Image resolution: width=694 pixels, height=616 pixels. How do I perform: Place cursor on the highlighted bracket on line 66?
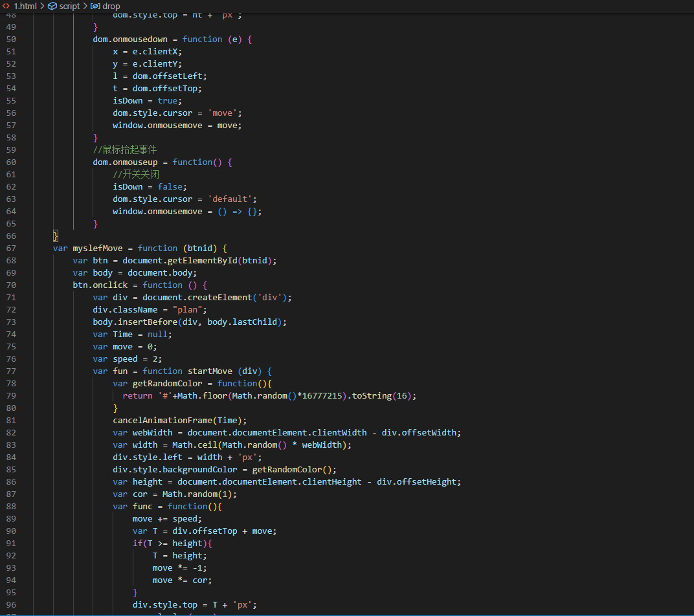pyautogui.click(x=56, y=236)
